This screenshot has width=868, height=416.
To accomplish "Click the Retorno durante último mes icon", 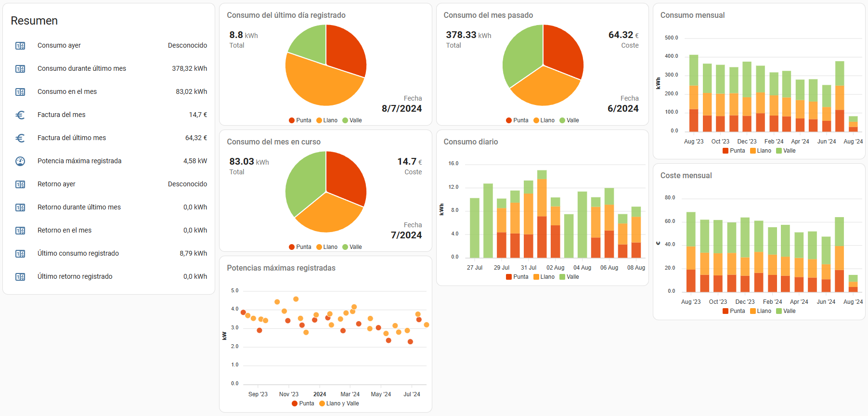I will [20, 208].
